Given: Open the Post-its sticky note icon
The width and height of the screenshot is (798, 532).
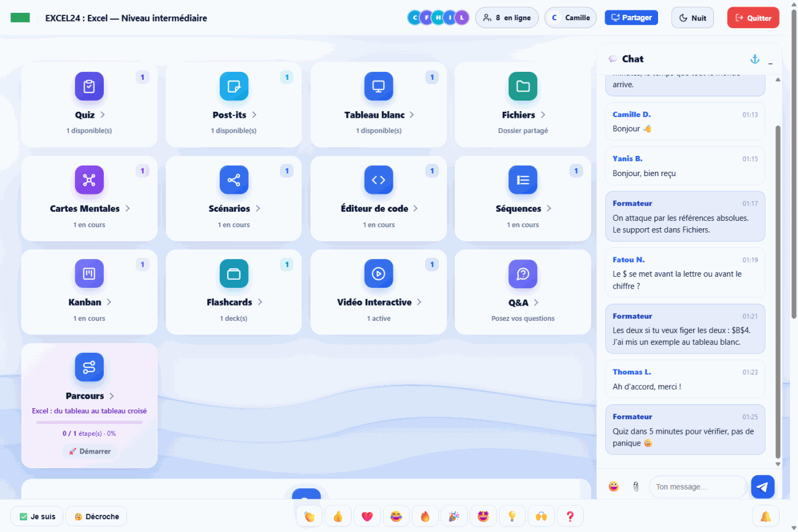Looking at the screenshot, I should click(x=234, y=87).
